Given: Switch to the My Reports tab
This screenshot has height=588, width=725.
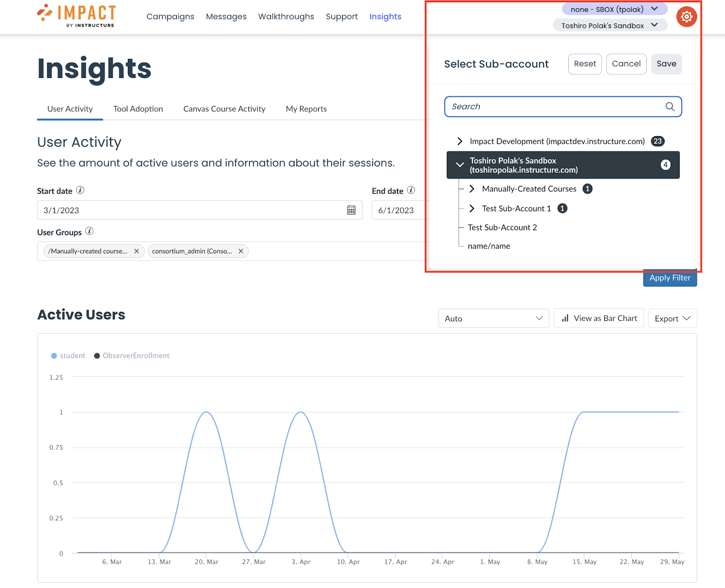Looking at the screenshot, I should tap(306, 109).
